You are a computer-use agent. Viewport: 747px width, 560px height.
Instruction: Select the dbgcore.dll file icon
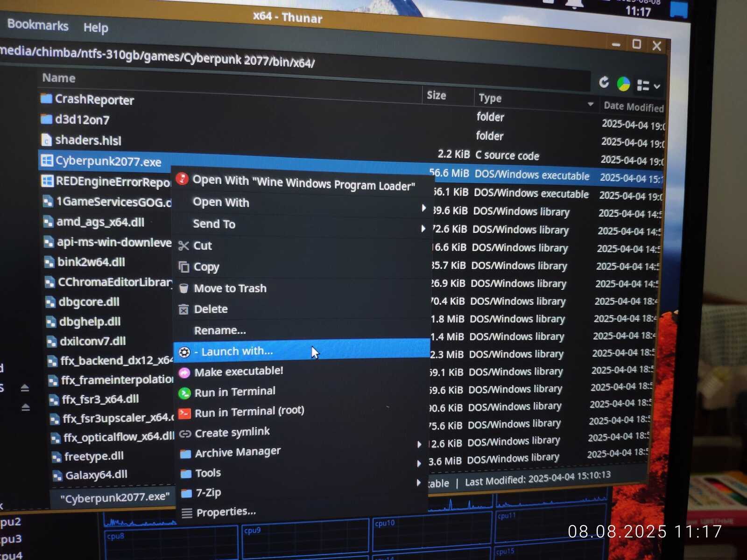(50, 302)
